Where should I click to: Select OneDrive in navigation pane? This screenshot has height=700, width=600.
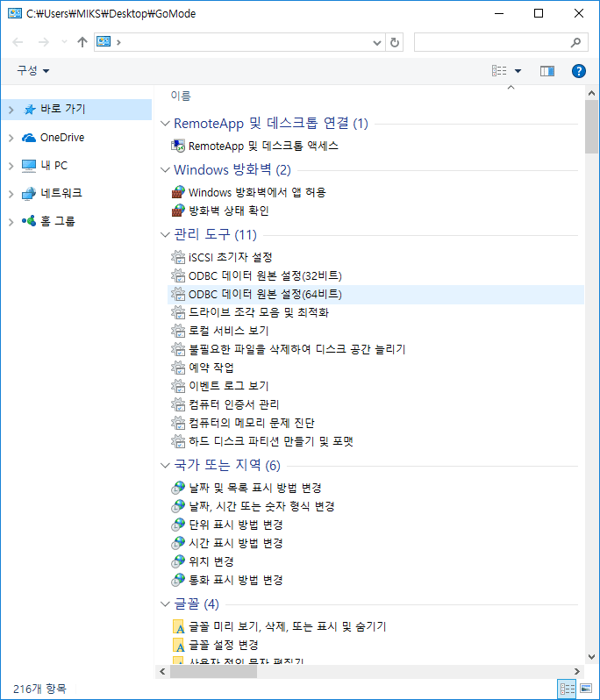(62, 138)
